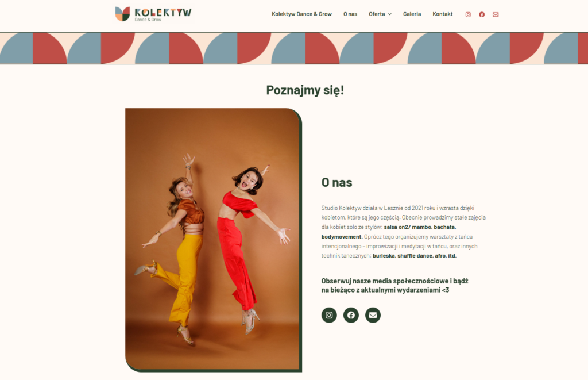Expand the Oferta dropdown chevron
588x380 pixels.
[390, 14]
